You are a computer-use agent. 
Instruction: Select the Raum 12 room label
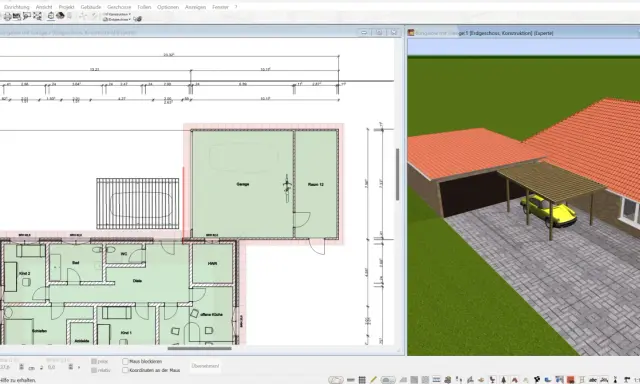pyautogui.click(x=316, y=184)
